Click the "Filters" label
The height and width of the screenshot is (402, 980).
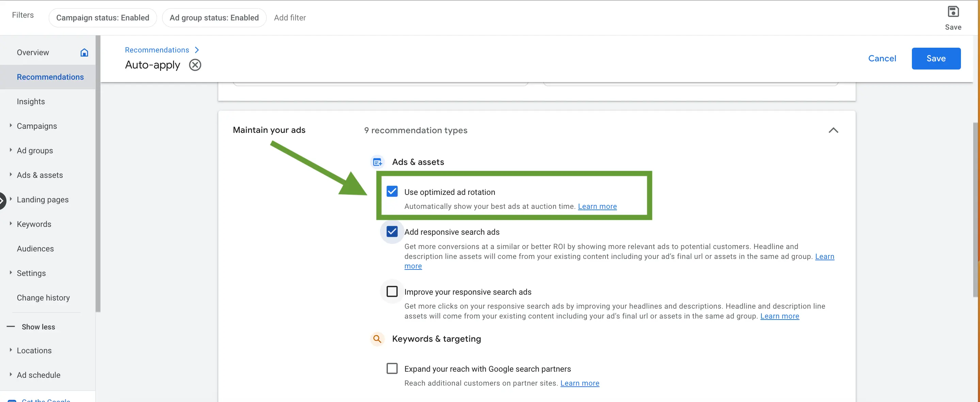[x=23, y=15]
